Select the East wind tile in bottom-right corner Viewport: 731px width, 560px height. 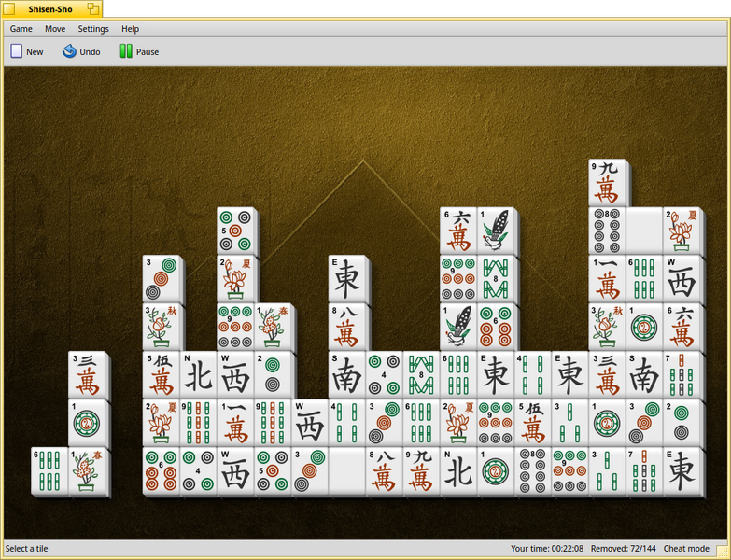682,471
